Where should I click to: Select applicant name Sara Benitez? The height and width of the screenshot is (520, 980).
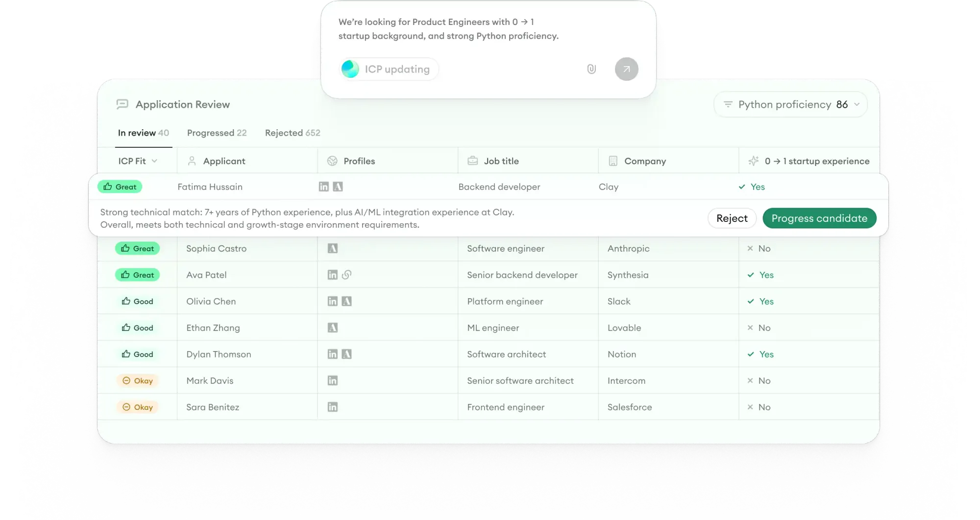click(213, 407)
